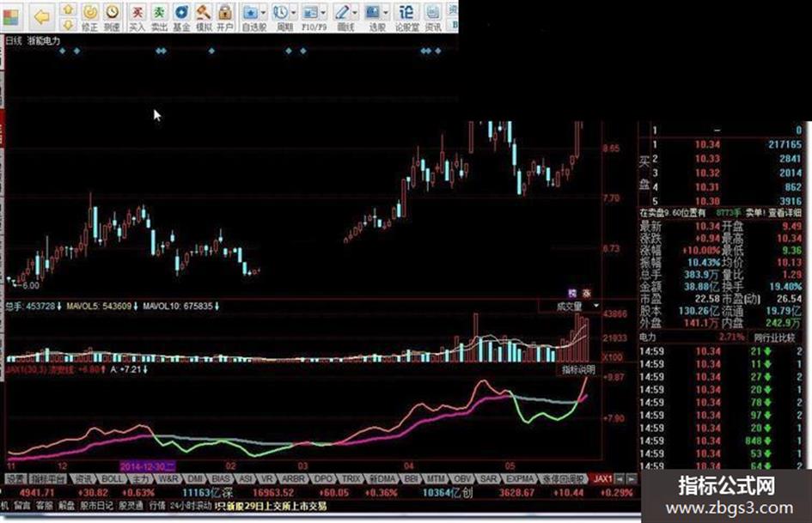Select the BOLL indicator tab
Viewport: 812px width, 523px height.
click(x=112, y=479)
